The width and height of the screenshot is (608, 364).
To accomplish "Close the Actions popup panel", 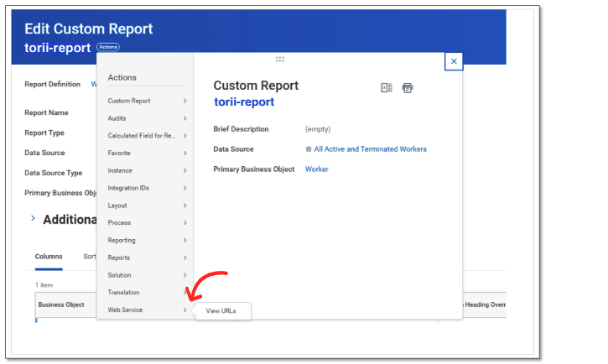I will [x=454, y=61].
